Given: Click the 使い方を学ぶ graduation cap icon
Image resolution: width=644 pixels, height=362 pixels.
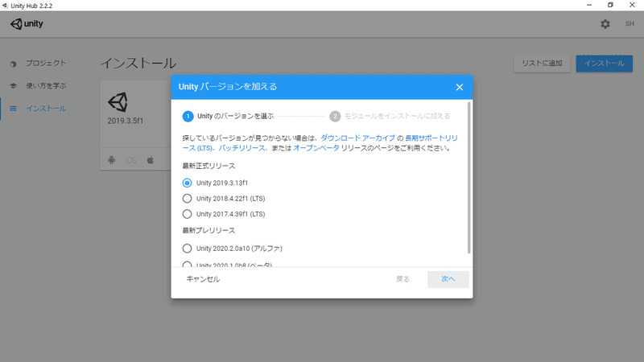Looking at the screenshot, I should pos(13,86).
